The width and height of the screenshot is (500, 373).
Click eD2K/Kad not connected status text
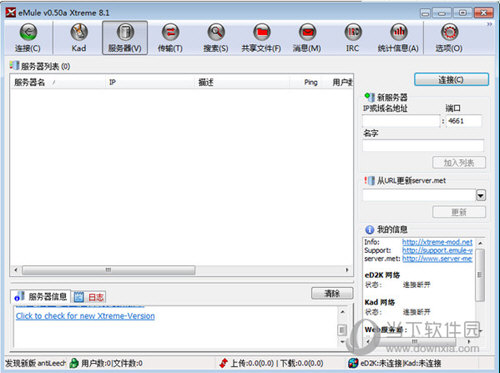(x=401, y=363)
